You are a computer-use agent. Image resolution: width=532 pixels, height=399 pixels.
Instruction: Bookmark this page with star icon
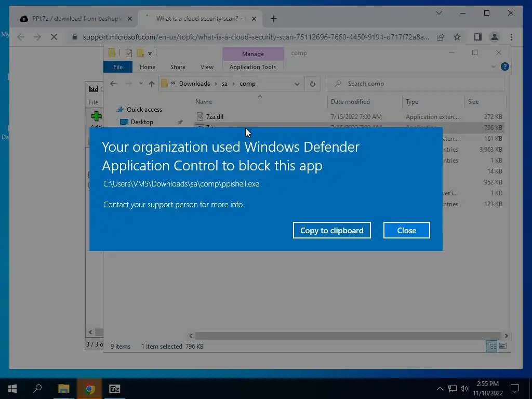tap(457, 37)
